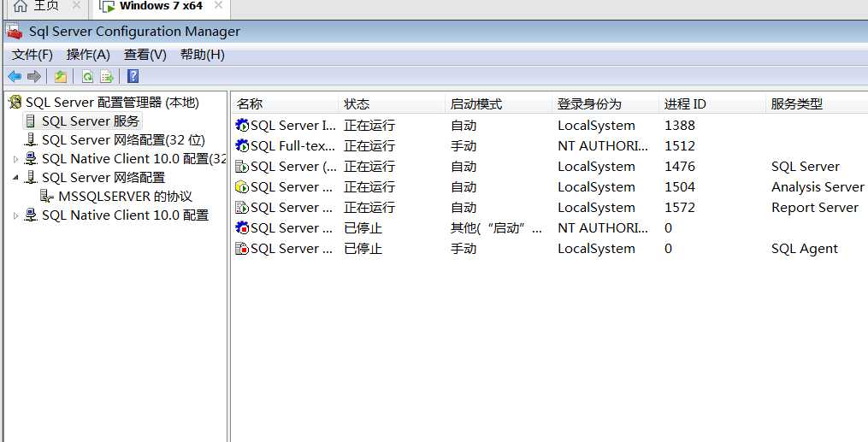This screenshot has width=868, height=442.
Task: Click 已停止 status in SQL Agent row
Action: click(363, 249)
